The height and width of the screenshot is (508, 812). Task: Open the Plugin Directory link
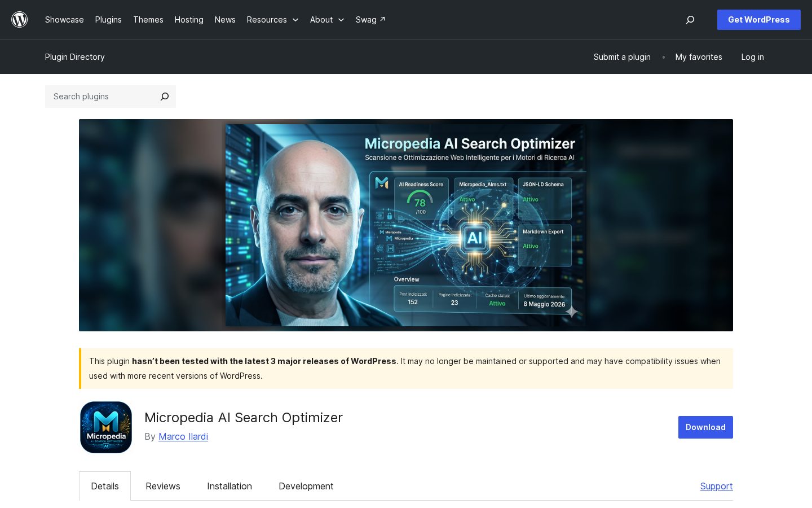click(x=75, y=57)
